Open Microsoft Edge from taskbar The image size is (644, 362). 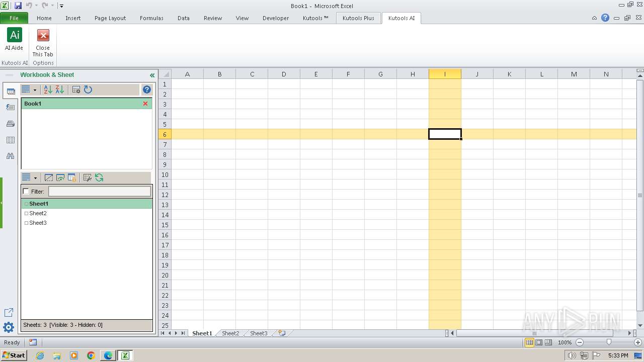[108, 355]
